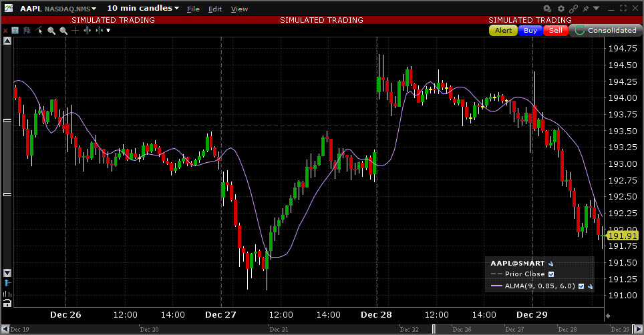Image resolution: width=644 pixels, height=335 pixels.
Task: Click the vertical scroll up arrow
Action: pyautogui.click(x=7, y=41)
